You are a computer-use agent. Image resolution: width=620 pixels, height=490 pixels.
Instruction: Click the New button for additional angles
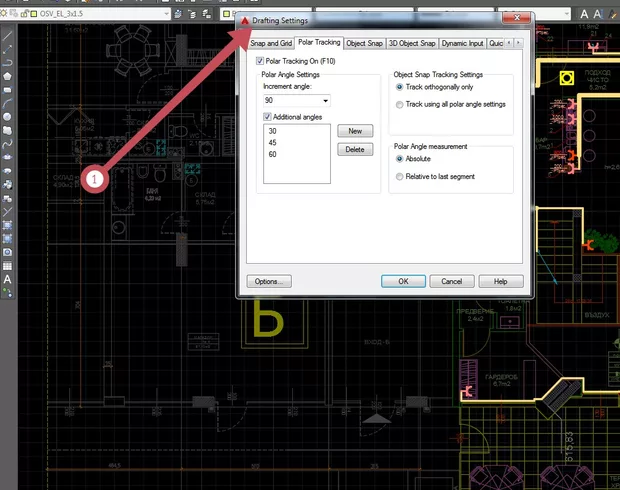352,131
